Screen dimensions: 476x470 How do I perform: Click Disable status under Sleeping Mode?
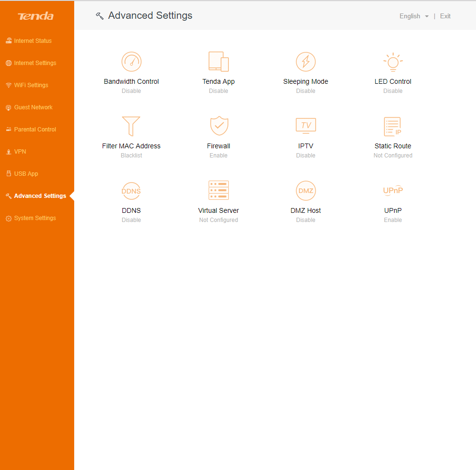[x=306, y=91]
